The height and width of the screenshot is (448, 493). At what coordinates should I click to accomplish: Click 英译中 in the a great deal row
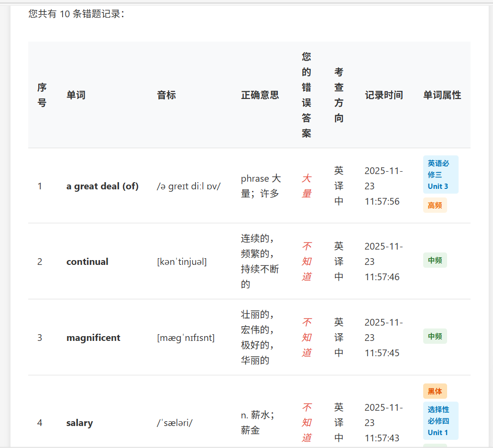339,186
